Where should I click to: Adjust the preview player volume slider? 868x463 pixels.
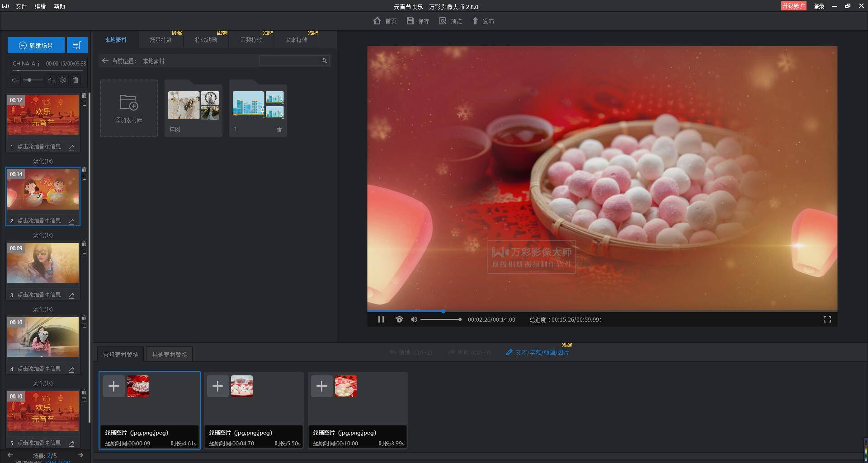tap(441, 319)
